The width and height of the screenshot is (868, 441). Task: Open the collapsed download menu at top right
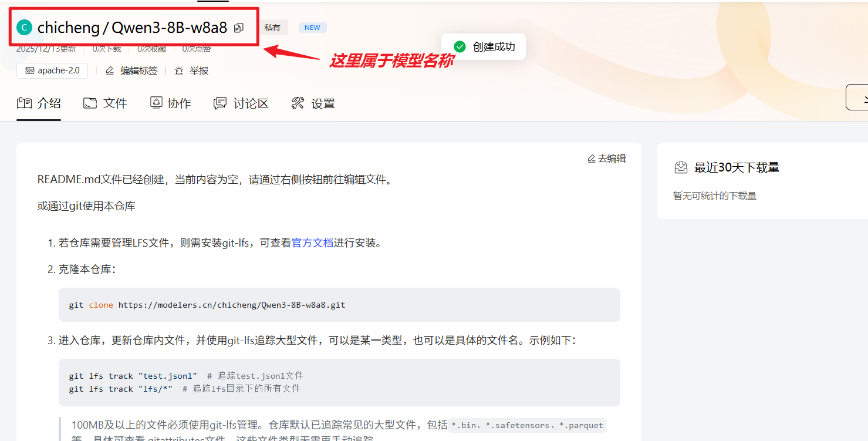[861, 97]
